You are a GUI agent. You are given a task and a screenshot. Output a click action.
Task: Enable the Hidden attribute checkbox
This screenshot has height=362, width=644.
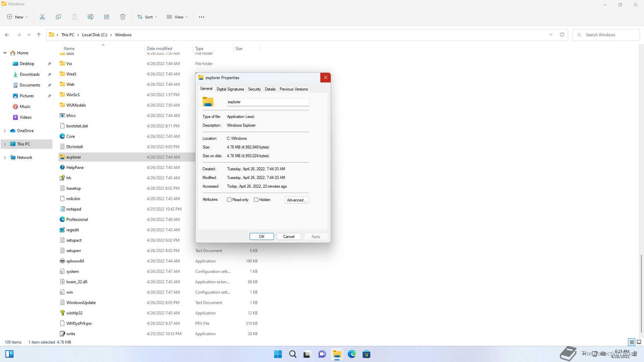pyautogui.click(x=256, y=200)
